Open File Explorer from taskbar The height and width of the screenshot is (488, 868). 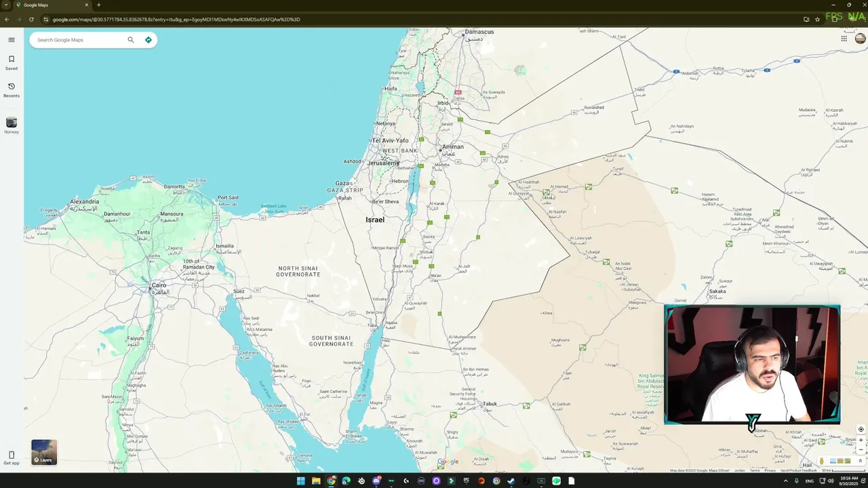(x=316, y=481)
